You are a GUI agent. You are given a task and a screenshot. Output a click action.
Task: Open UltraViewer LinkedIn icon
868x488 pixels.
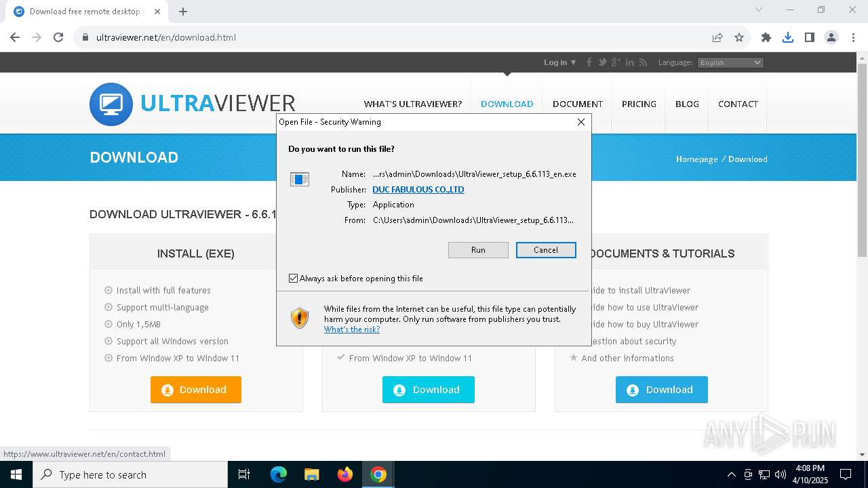point(630,62)
